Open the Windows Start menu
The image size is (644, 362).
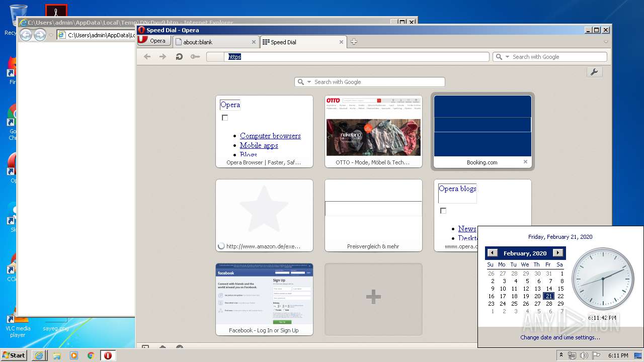pyautogui.click(x=14, y=355)
